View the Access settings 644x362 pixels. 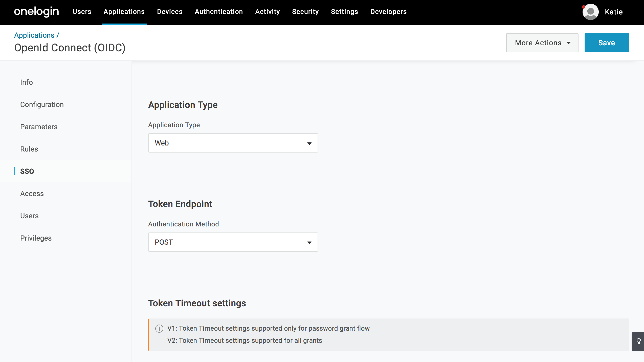pos(32,194)
